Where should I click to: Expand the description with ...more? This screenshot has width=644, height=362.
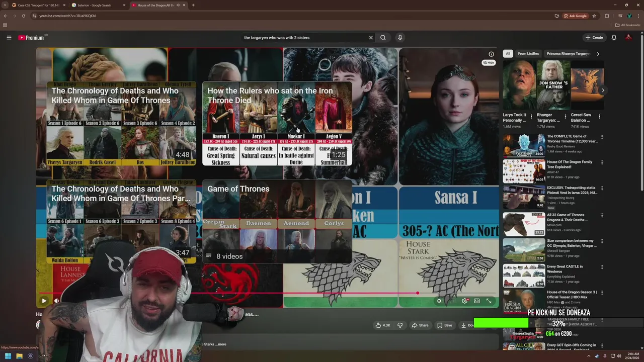221,344
